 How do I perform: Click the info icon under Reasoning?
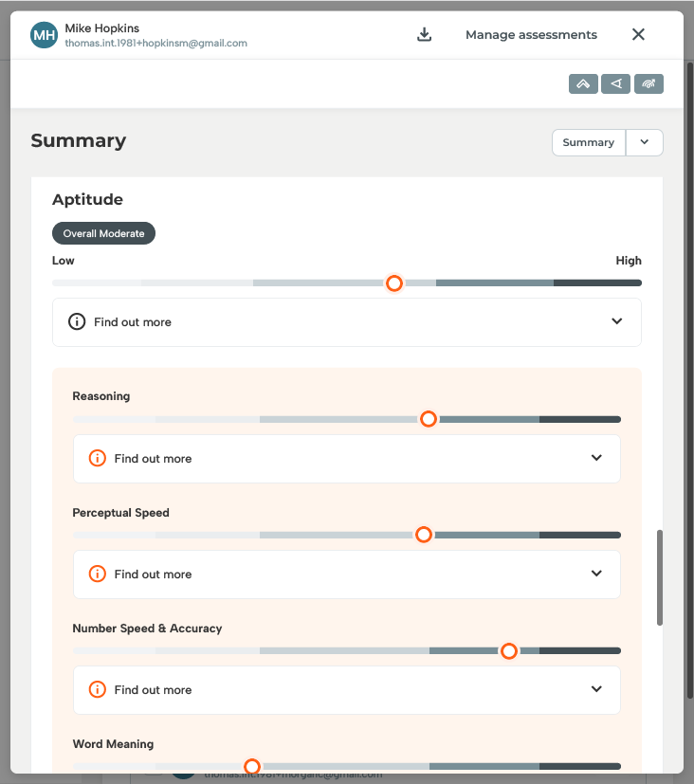97,459
